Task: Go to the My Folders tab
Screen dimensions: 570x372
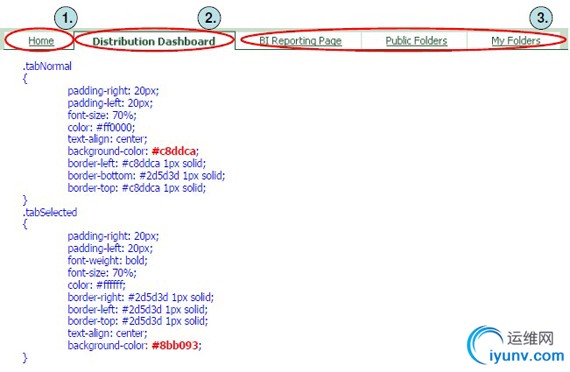Action: [x=516, y=41]
